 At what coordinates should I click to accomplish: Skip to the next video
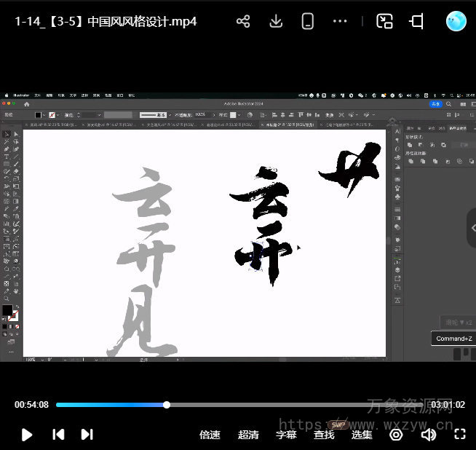tap(87, 435)
